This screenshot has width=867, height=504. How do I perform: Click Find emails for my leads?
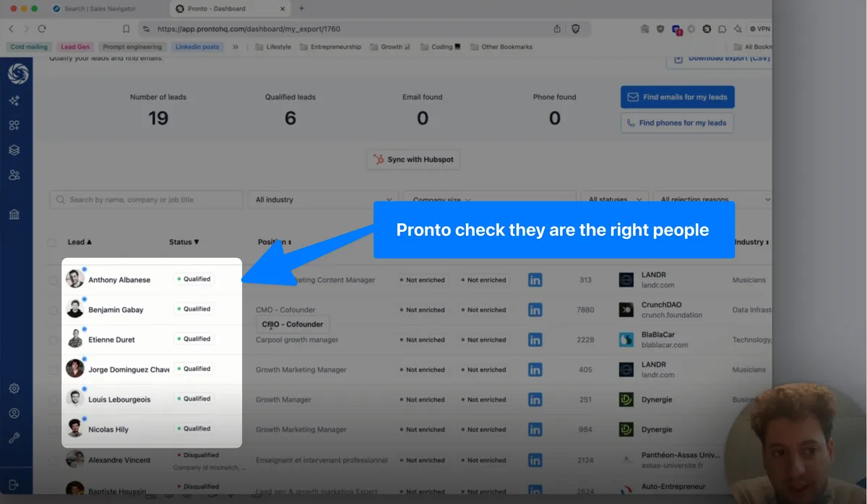pos(678,97)
